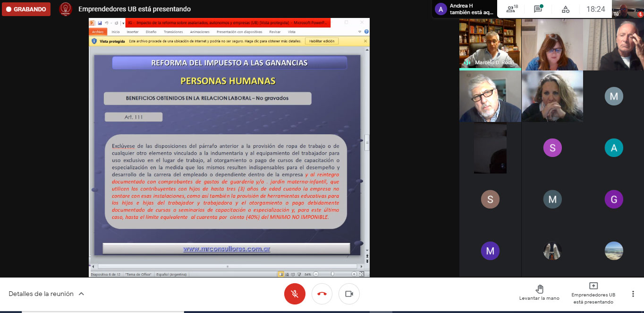Click the red hang up call button
Viewport: 644px width, 313px height.
322,294
